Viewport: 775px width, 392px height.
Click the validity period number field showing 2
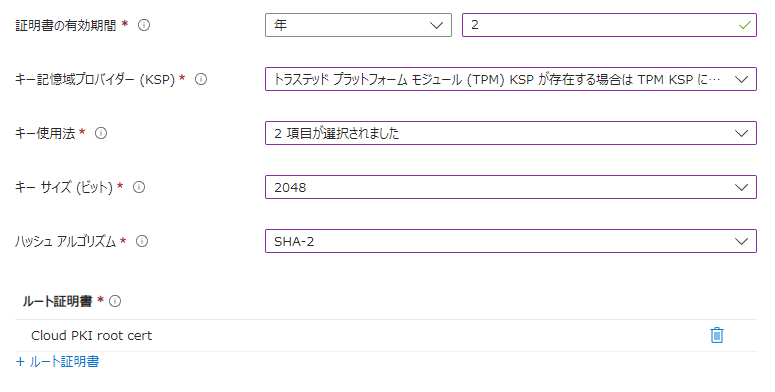click(609, 25)
